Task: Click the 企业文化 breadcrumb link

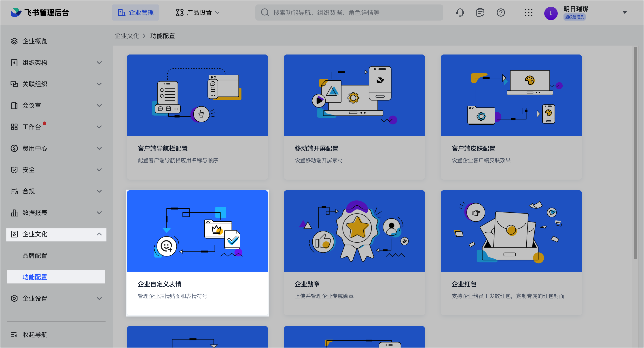Action: [x=127, y=36]
